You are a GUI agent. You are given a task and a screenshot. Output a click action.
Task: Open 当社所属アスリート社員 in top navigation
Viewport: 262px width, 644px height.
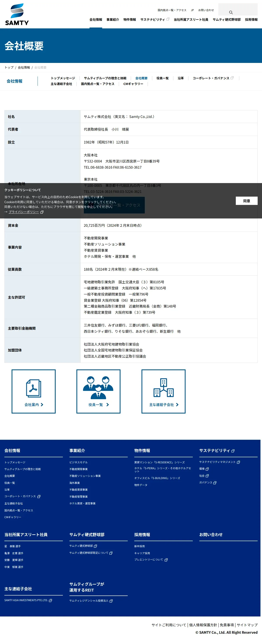tap(191, 19)
